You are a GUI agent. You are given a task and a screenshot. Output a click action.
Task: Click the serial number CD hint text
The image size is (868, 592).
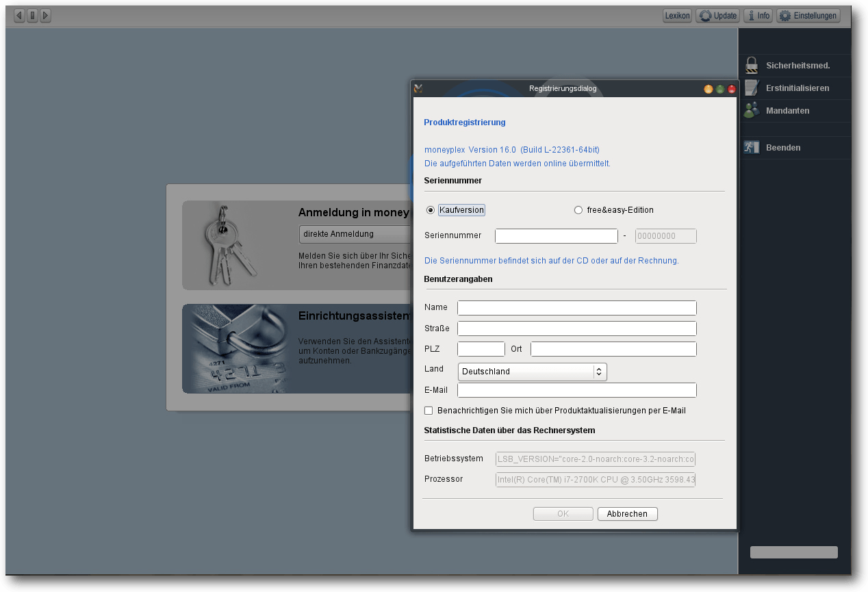(x=552, y=261)
